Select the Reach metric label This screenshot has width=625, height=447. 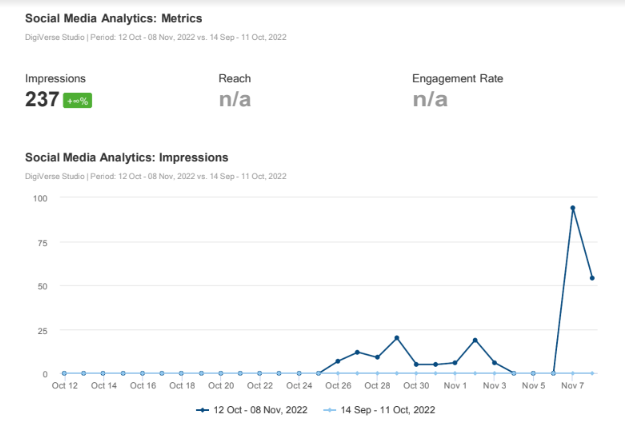[x=234, y=78]
